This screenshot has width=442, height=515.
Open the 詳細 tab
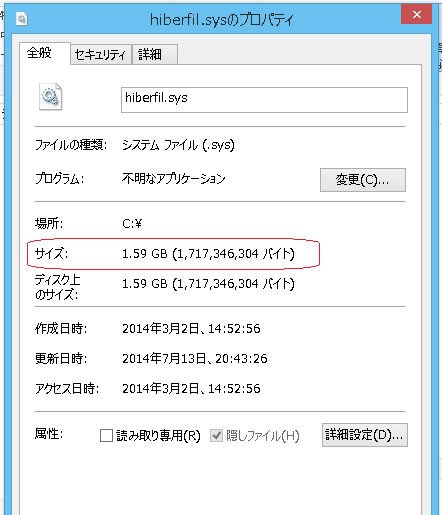pyautogui.click(x=155, y=54)
